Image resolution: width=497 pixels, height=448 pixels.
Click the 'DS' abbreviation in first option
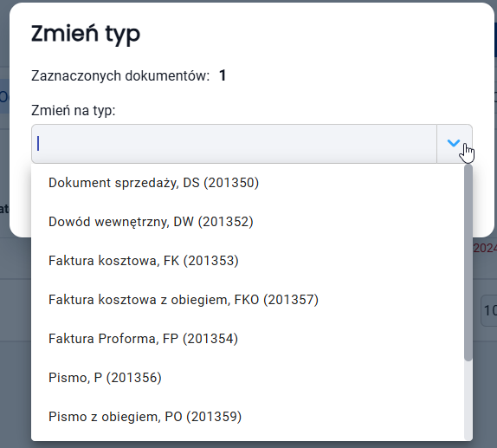pyautogui.click(x=191, y=183)
